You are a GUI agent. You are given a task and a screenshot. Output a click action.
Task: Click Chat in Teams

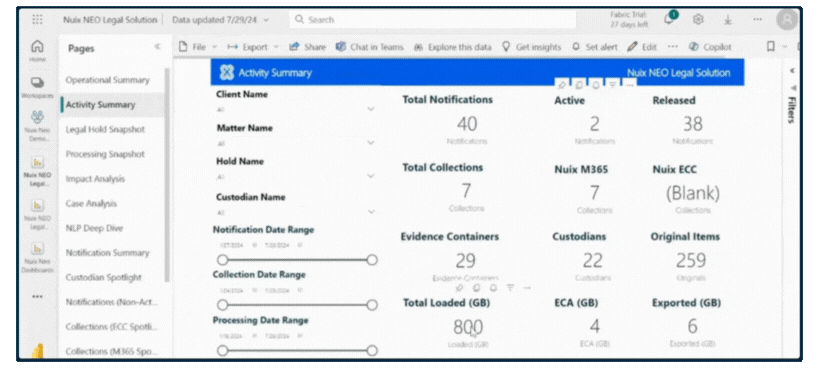coord(370,47)
